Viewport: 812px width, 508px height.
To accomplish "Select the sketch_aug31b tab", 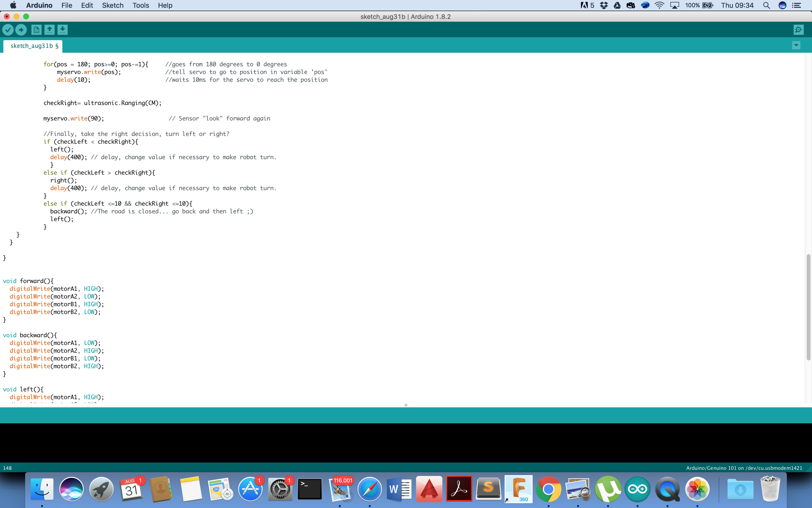I will pos(33,46).
